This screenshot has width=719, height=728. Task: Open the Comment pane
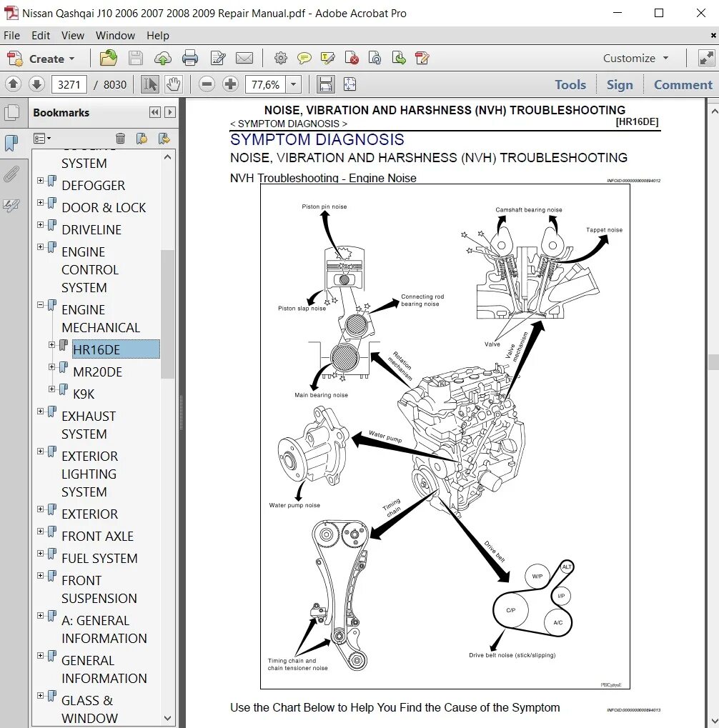[683, 84]
